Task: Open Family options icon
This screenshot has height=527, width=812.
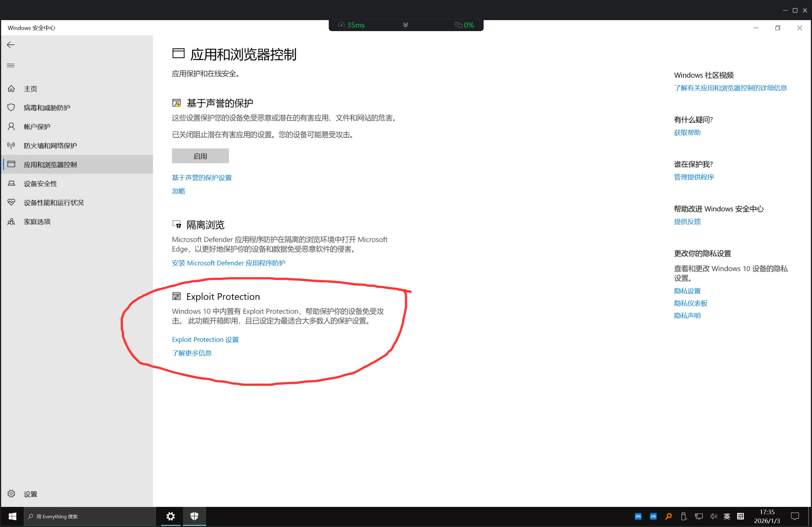Action: pos(11,222)
